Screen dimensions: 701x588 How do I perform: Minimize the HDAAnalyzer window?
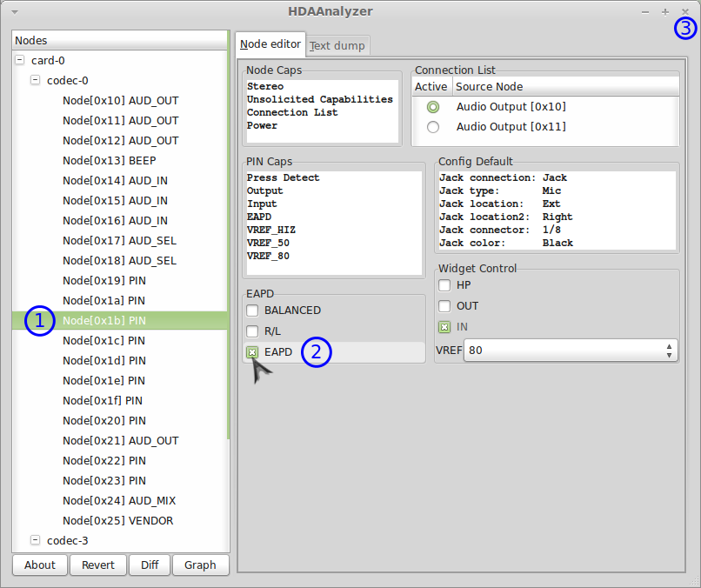[644, 12]
